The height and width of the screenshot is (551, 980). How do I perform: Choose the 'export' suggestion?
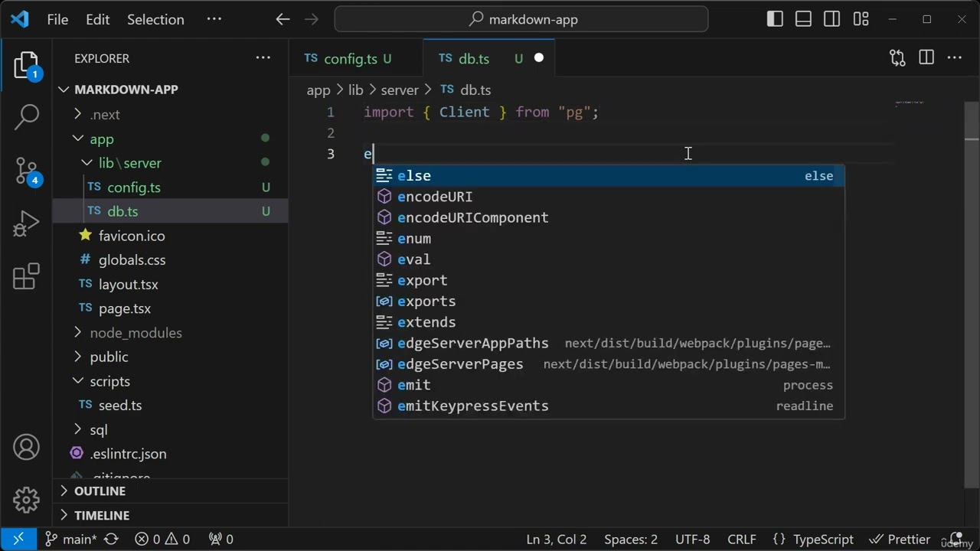[609, 281]
